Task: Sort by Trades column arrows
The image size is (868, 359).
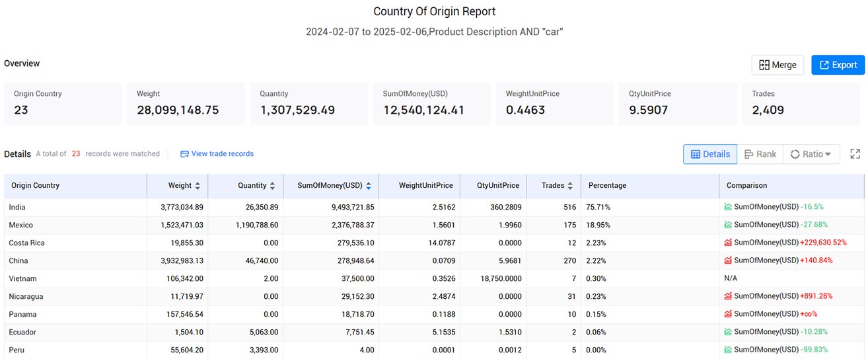Action: coord(570,186)
